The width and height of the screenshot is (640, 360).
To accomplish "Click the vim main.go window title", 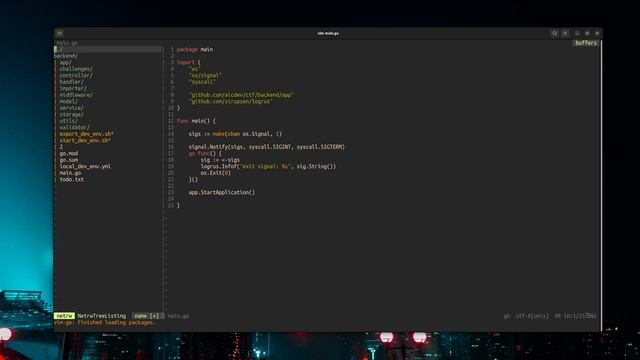I will 328,33.
